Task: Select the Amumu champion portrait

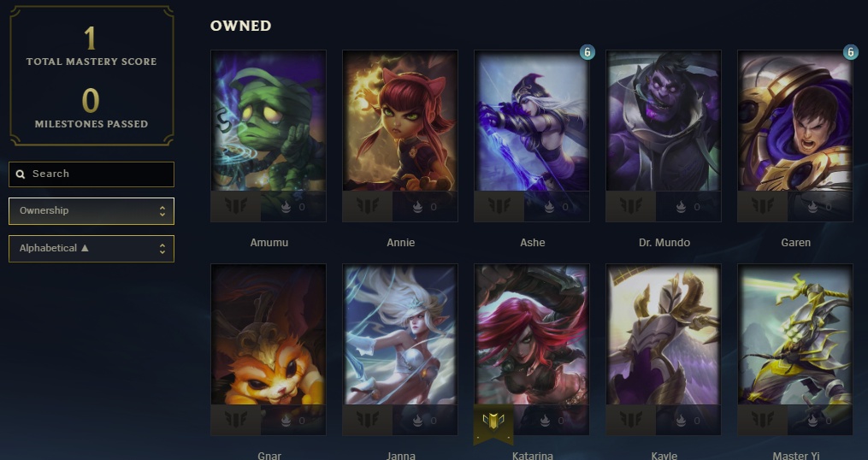Action: tap(269, 121)
